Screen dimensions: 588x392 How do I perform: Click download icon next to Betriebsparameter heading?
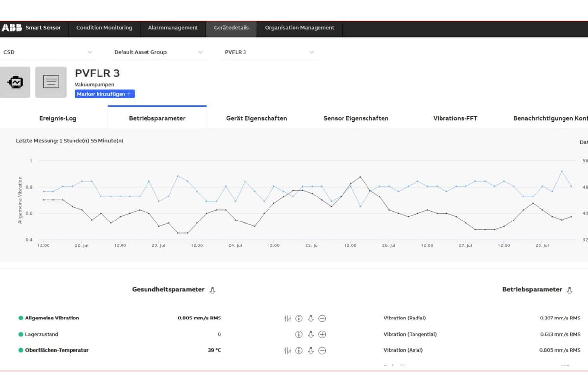[569, 290]
